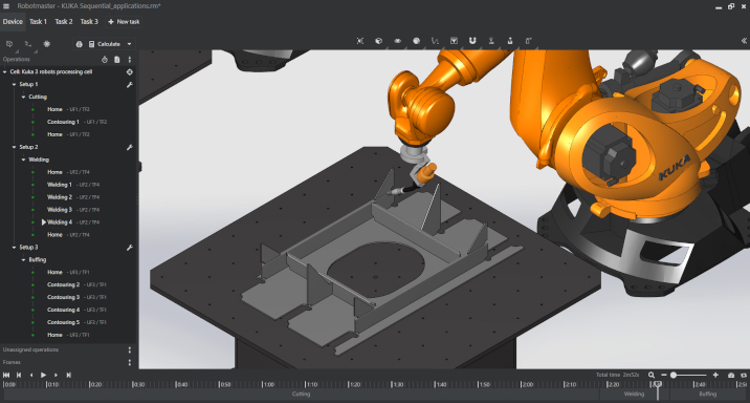The width and height of the screenshot is (750, 403).
Task: Switch to the Device tab
Action: point(12,22)
